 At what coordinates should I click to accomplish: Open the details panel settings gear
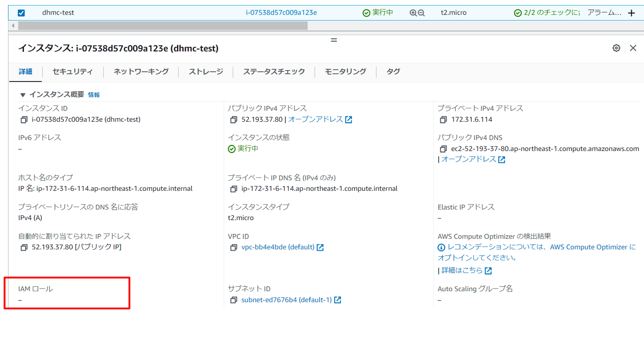pos(616,48)
